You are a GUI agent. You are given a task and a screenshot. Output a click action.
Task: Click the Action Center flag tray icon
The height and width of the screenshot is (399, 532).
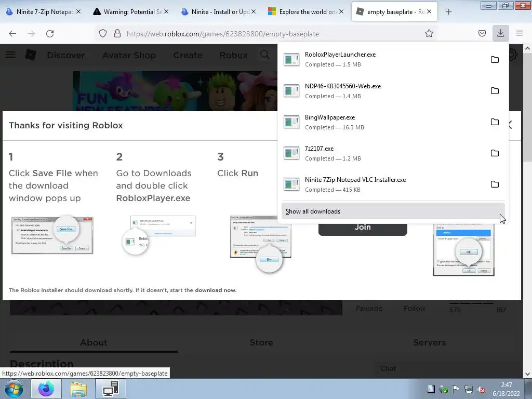tap(456, 390)
